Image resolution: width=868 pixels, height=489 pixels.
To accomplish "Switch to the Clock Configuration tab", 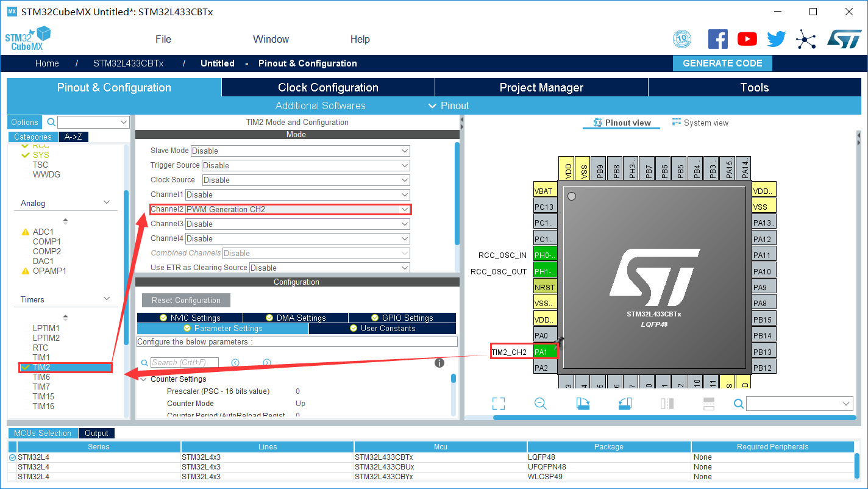I will (327, 87).
